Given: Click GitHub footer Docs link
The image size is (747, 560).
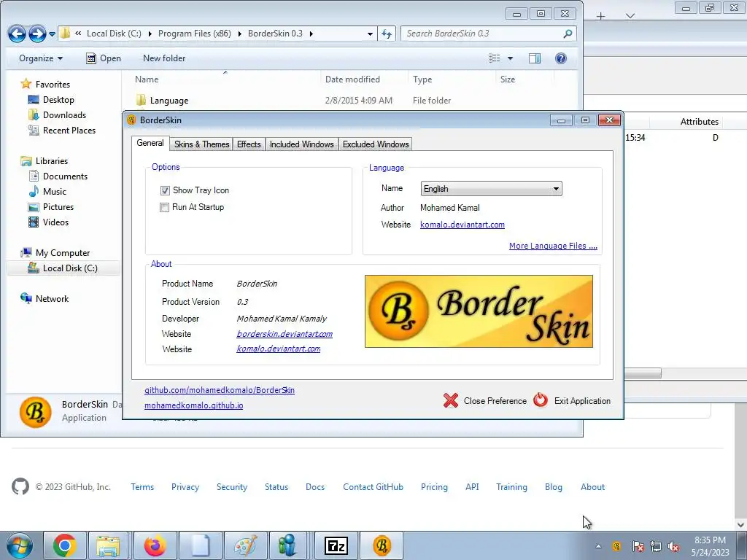Looking at the screenshot, I should click(315, 487).
